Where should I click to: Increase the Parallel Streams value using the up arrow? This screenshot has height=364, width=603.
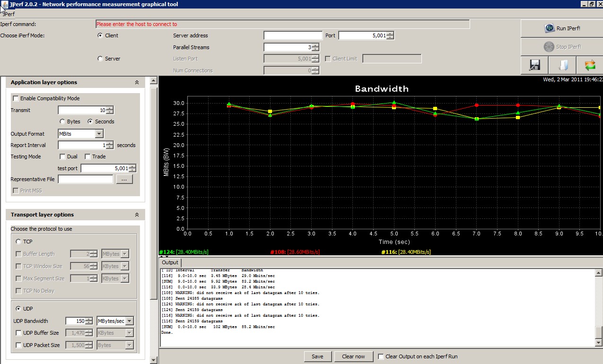tap(315, 45)
